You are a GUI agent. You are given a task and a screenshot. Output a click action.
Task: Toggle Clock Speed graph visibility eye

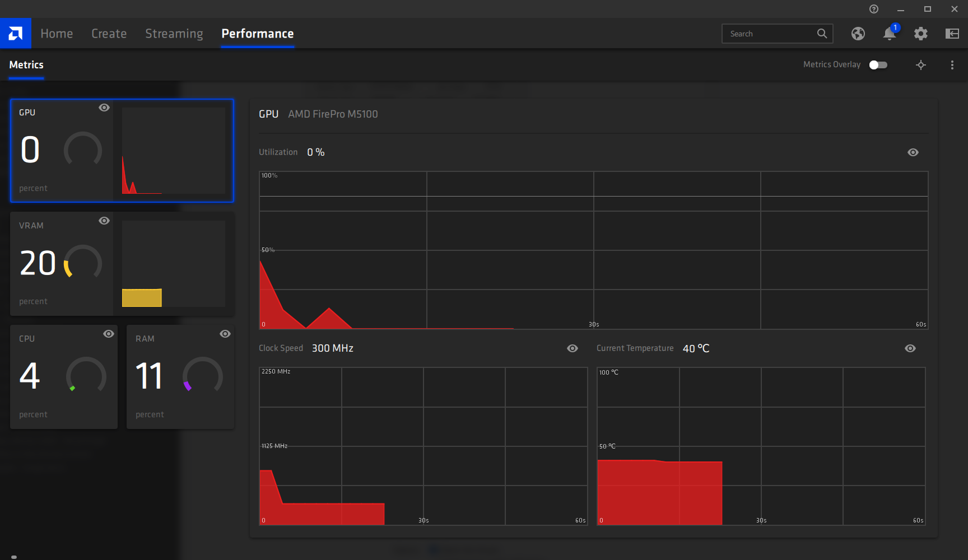pos(573,348)
